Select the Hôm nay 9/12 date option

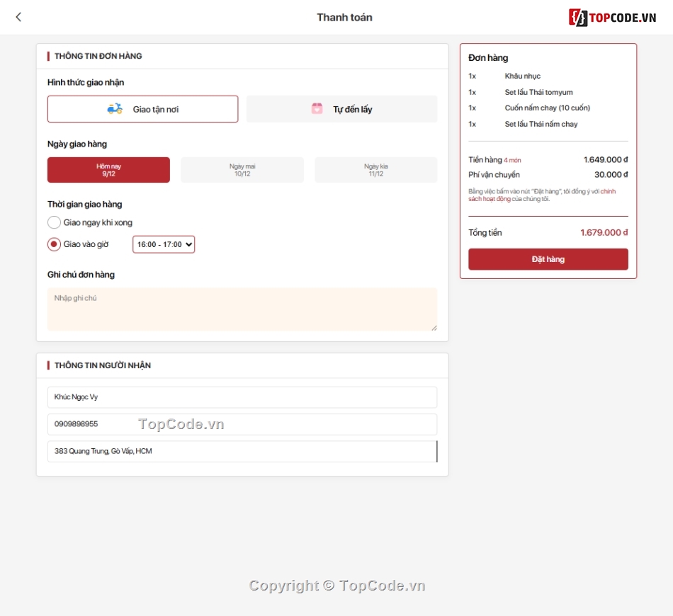108,170
